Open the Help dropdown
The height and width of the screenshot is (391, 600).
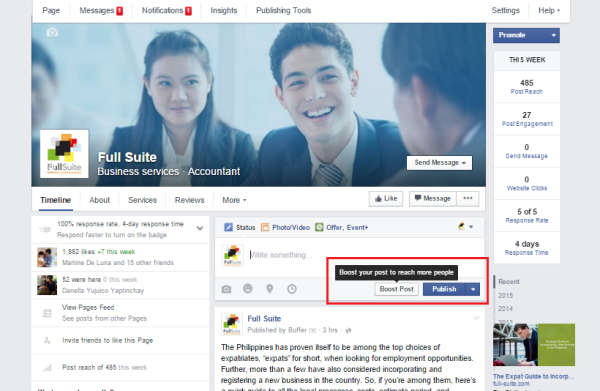click(549, 10)
